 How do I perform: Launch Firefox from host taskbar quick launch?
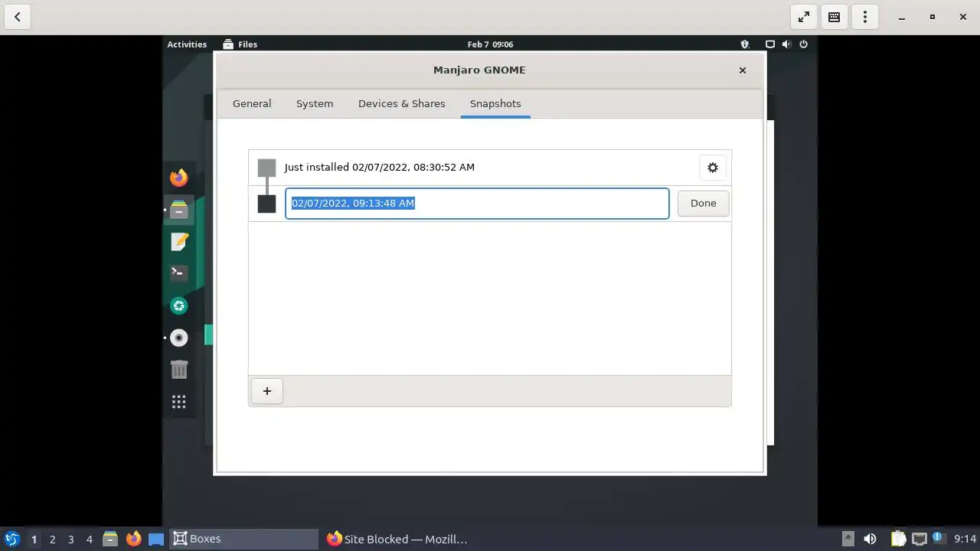tap(133, 539)
